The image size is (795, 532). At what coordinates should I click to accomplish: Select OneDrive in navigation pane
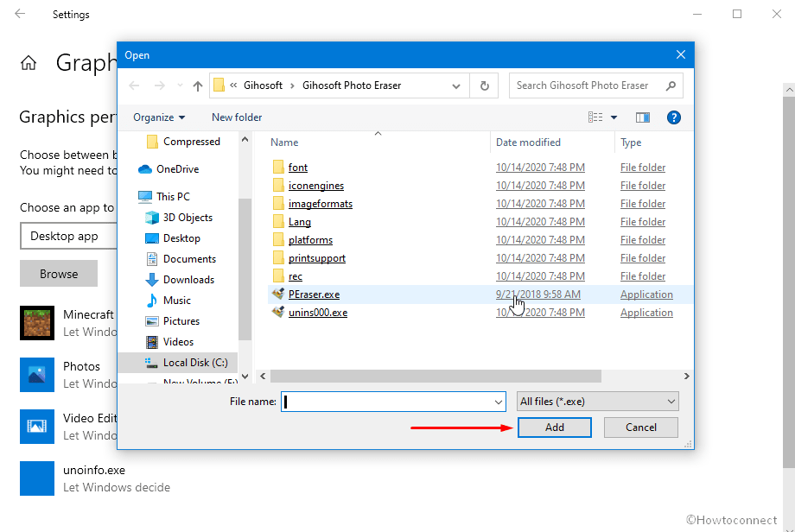coord(169,169)
